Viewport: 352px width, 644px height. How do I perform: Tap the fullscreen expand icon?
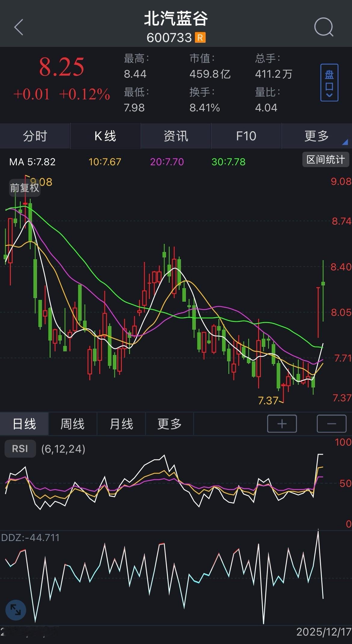tap(16, 610)
